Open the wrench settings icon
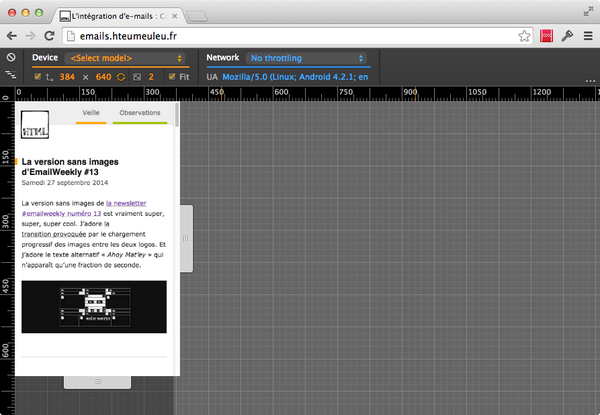Screen dimensions: 600x415 tap(566, 36)
